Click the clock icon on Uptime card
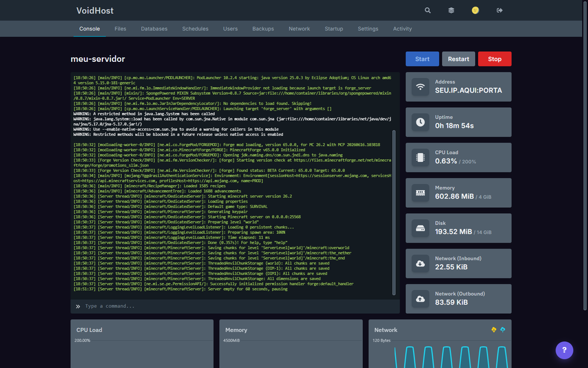Screen dimensions: 588x368 [420, 122]
